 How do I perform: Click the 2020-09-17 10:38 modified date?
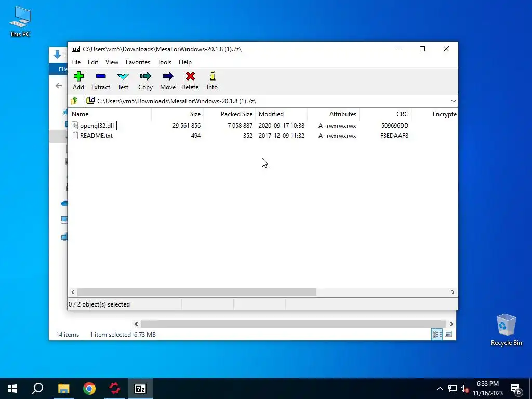coord(281,126)
